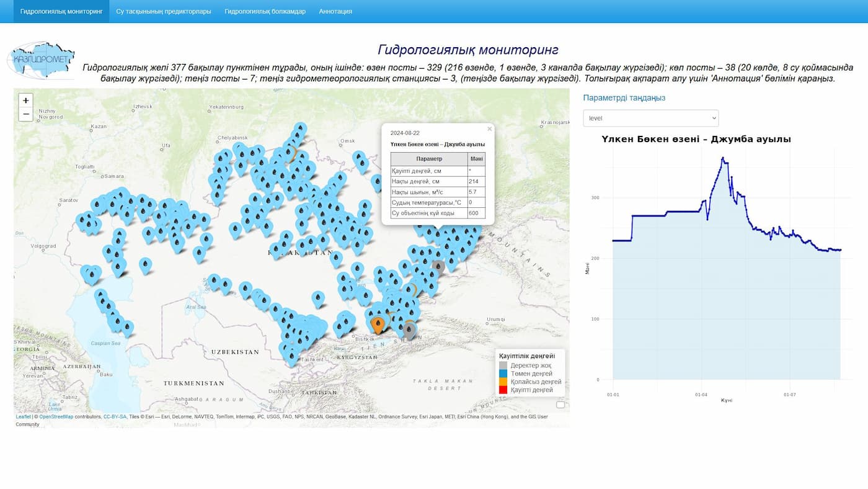Click the water object status code 600
This screenshot has width=868, height=489.
pyautogui.click(x=476, y=213)
